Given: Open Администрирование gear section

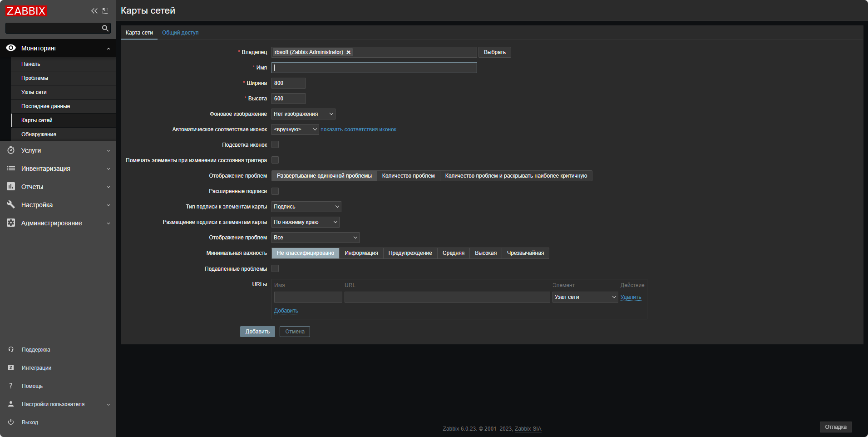Looking at the screenshot, I should click(11, 223).
